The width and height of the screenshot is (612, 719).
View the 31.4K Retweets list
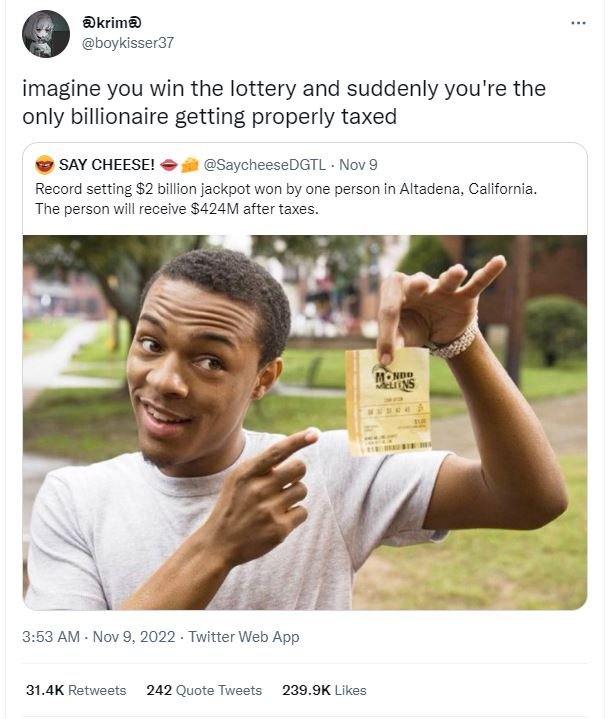[76, 690]
